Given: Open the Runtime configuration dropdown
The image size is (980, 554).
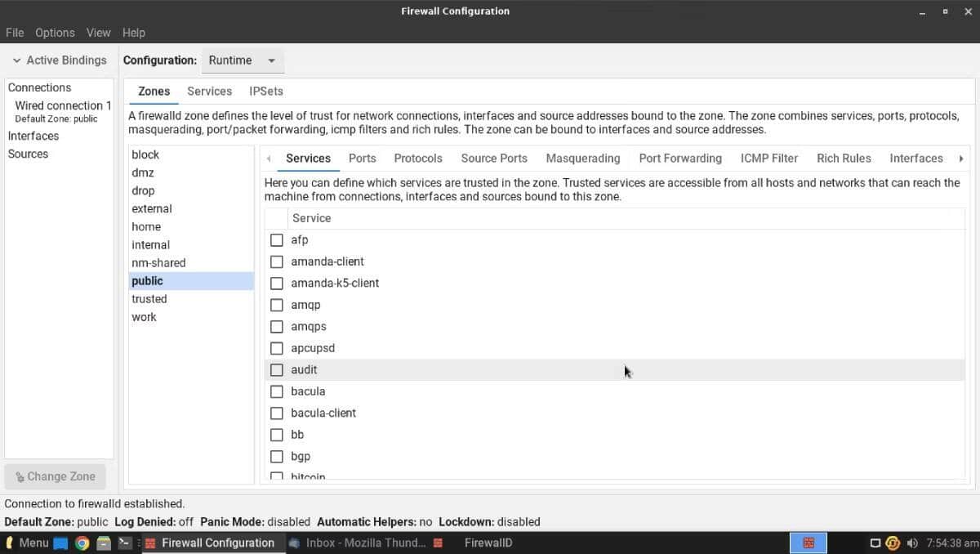Looking at the screenshot, I should click(x=243, y=60).
